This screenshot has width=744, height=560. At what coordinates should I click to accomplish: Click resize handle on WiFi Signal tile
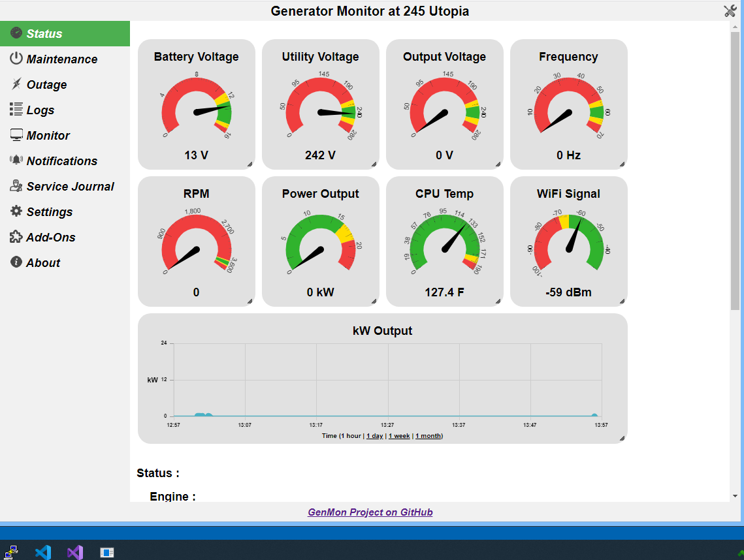pyautogui.click(x=622, y=301)
